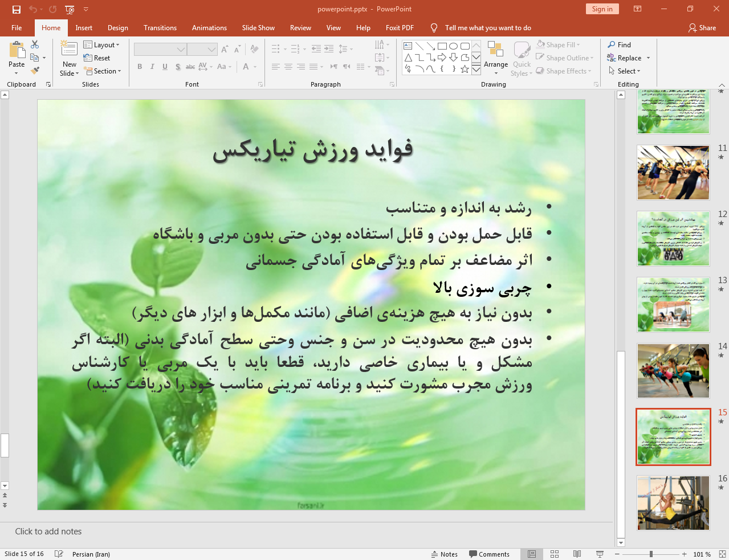Toggle Bold formatting
The height and width of the screenshot is (560, 729).
point(140,67)
